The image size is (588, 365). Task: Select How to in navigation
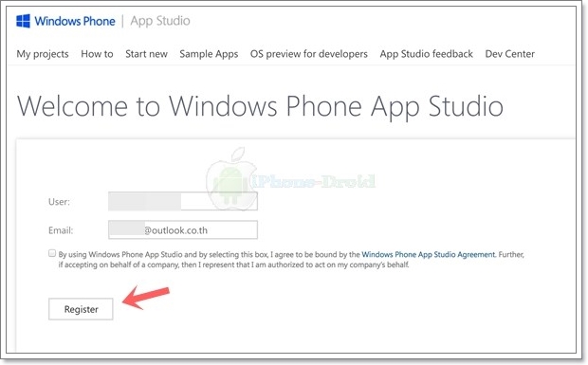click(x=97, y=54)
